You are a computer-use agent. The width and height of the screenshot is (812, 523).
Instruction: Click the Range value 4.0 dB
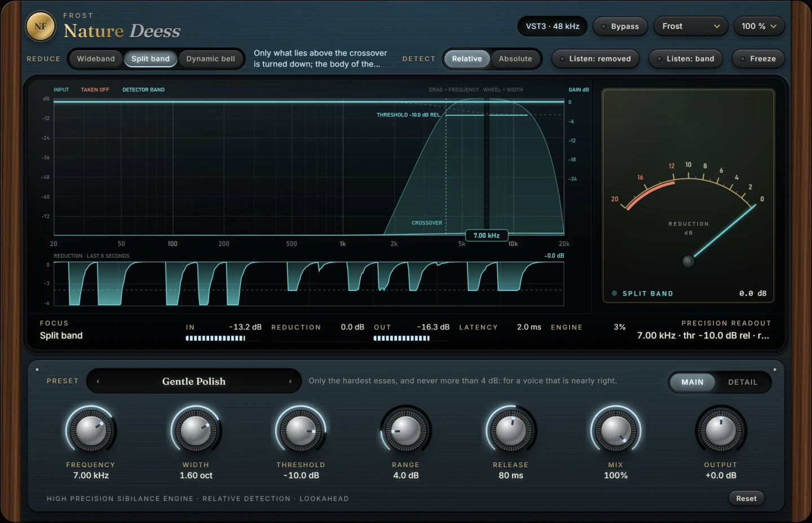405,476
